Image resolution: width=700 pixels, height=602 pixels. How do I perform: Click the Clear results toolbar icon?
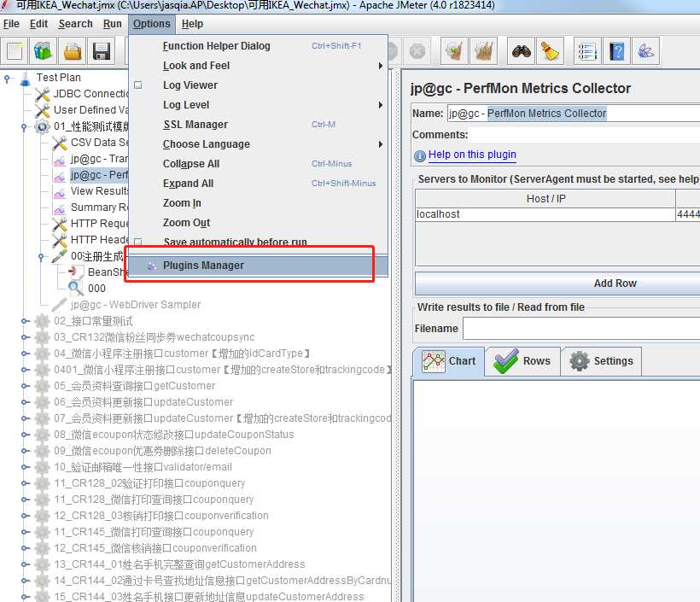click(x=454, y=51)
